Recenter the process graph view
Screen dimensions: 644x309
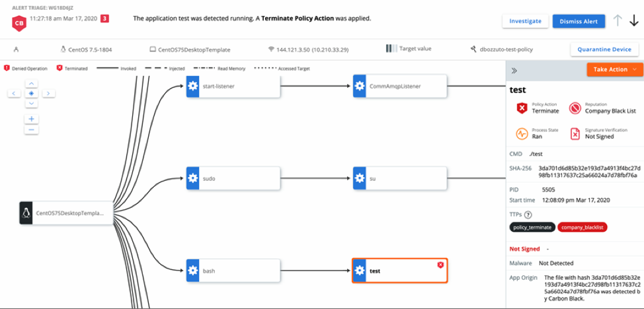click(32, 94)
